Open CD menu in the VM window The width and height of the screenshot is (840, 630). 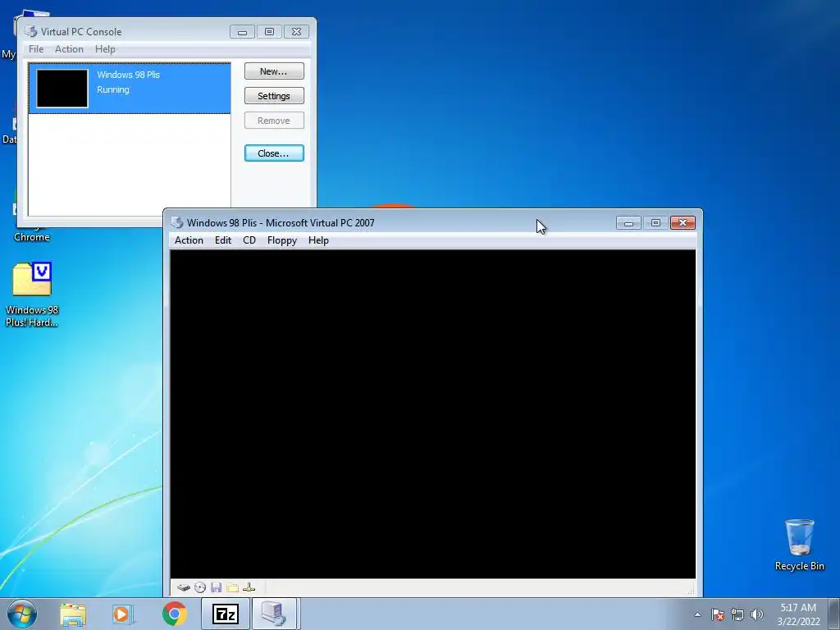pyautogui.click(x=249, y=240)
